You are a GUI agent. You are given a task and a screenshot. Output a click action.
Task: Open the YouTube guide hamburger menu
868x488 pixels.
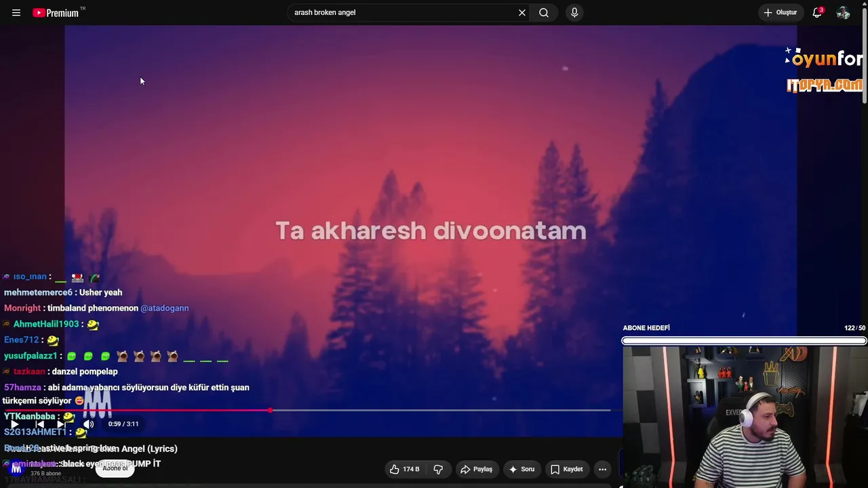pos(16,13)
